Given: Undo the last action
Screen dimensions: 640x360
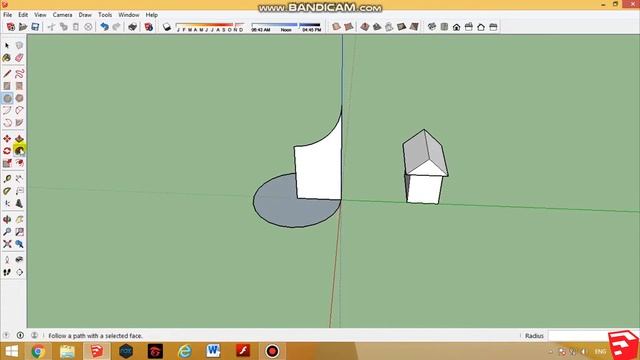Looking at the screenshot, I should pyautogui.click(x=104, y=27).
